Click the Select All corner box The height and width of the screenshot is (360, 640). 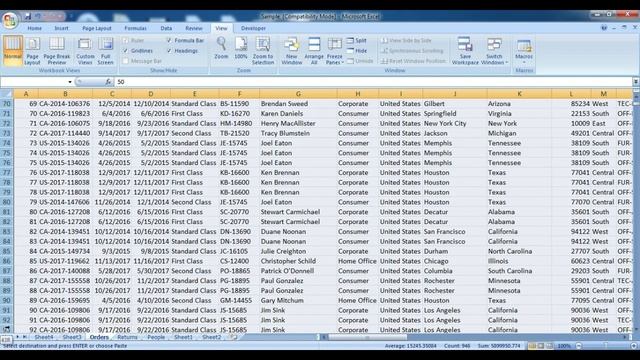tap(7, 94)
